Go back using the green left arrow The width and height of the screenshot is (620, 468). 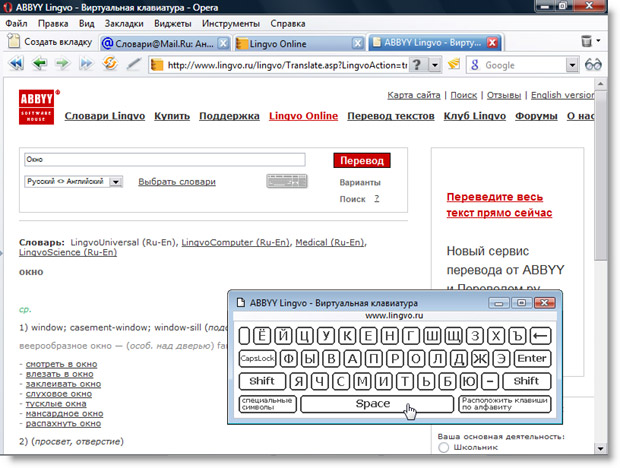pos(40,64)
